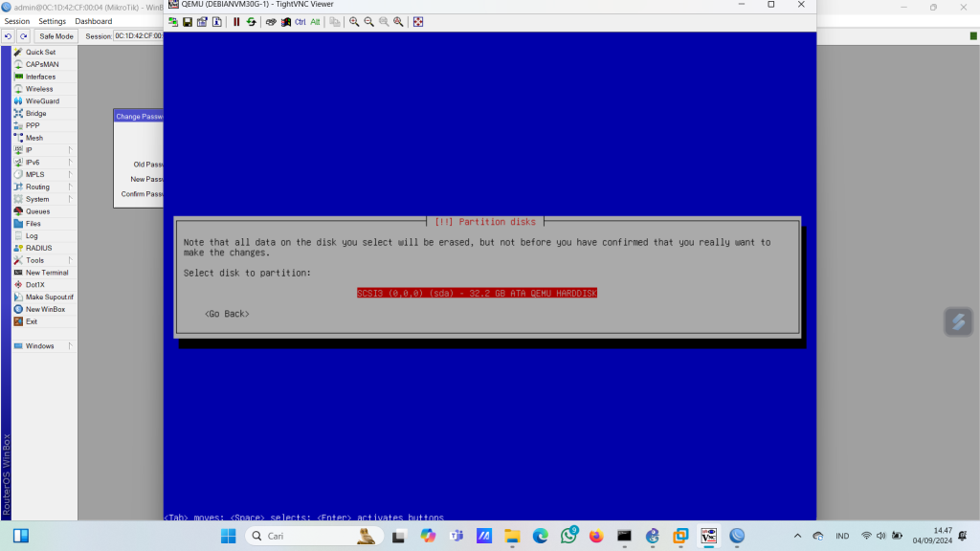980x551 pixels.
Task: Open New Terminal from the sidebar
Action: 47,273
